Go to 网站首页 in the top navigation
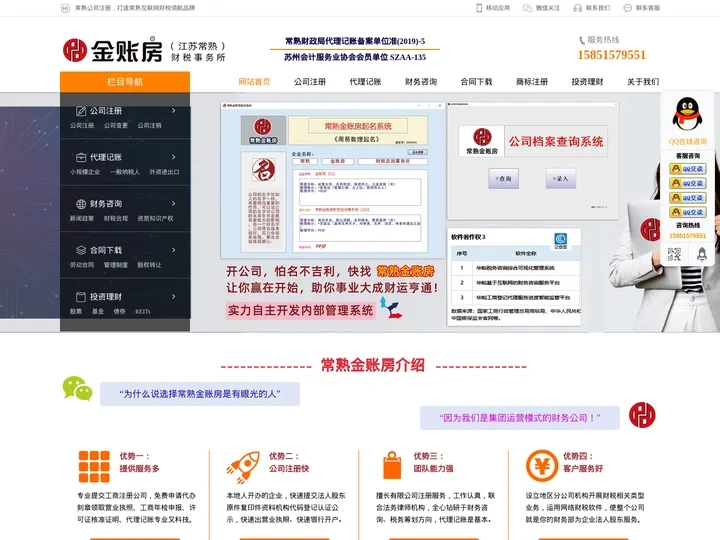Image resolution: width=720 pixels, height=540 pixels. tap(254, 82)
